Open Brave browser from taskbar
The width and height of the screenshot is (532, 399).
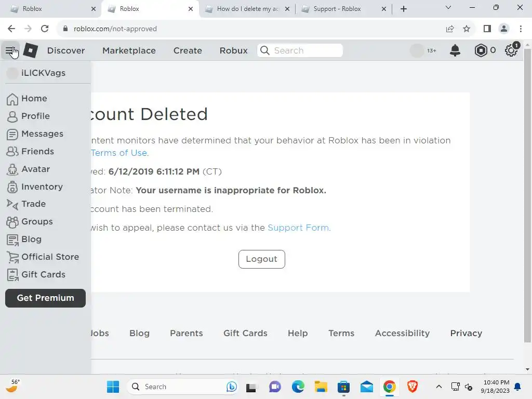[x=412, y=387]
